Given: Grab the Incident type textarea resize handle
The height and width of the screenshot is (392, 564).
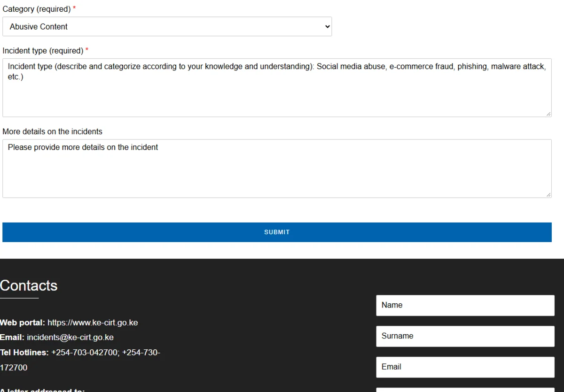Looking at the screenshot, I should 548,114.
